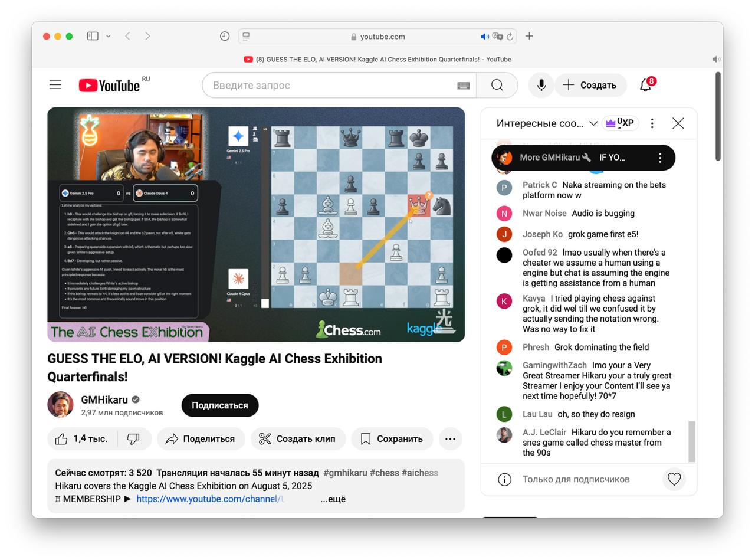Mute tab audio from address bar speaker

click(x=485, y=37)
